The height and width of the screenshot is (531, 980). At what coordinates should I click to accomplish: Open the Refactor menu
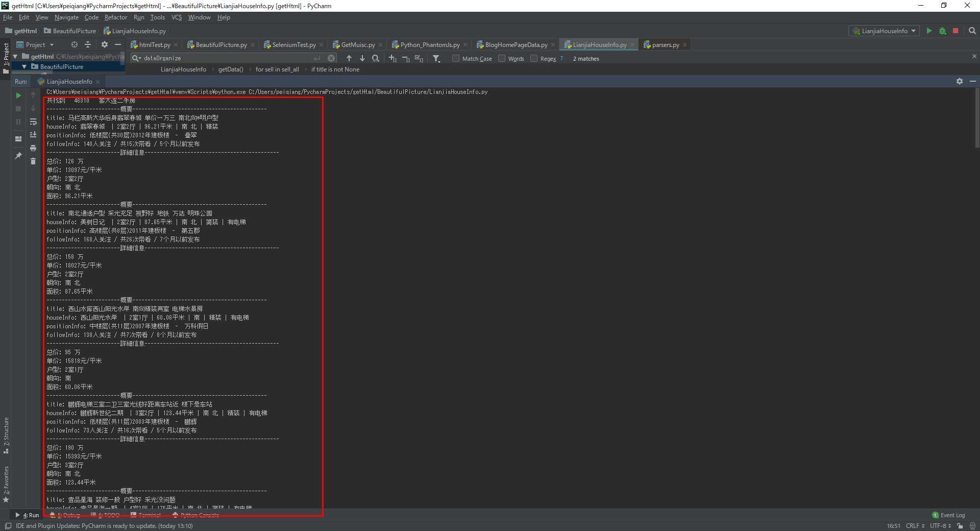(116, 17)
